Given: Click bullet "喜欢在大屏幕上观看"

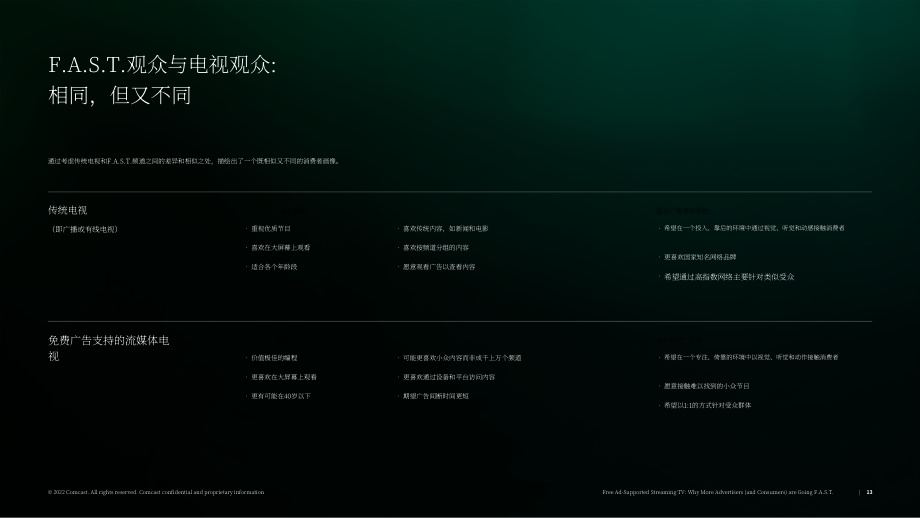Looking at the screenshot, I should 280,248.
